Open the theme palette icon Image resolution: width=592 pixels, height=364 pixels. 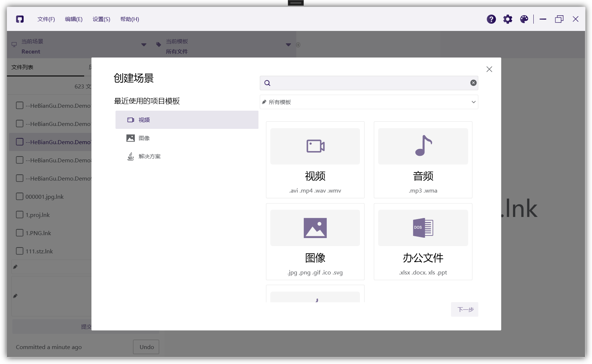click(x=524, y=19)
